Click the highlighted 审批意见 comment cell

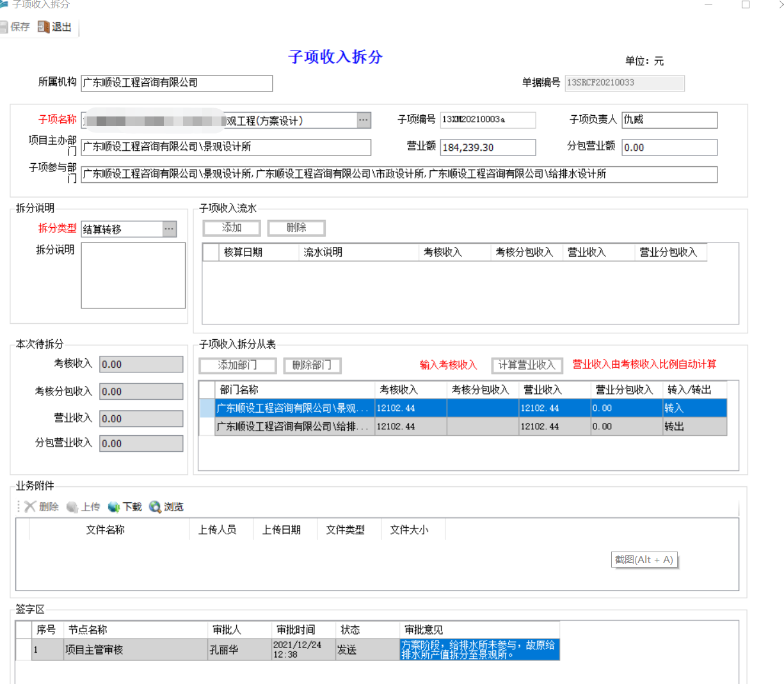(480, 649)
